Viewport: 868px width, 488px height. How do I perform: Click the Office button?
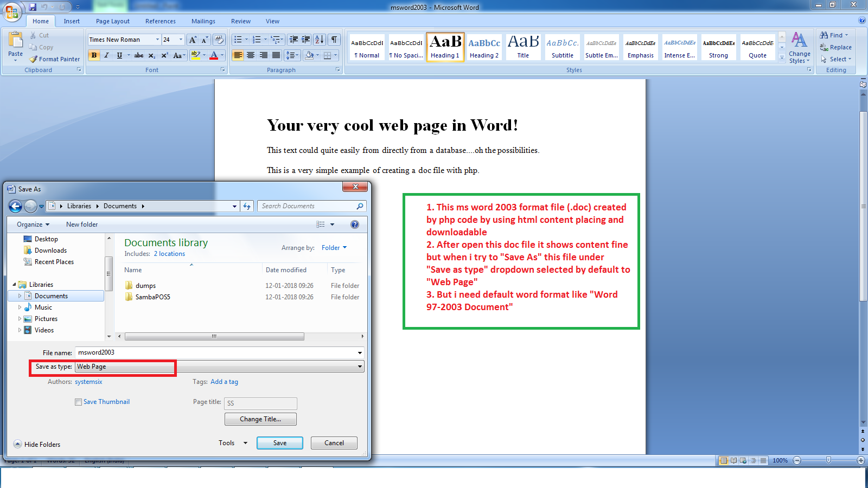12,12
